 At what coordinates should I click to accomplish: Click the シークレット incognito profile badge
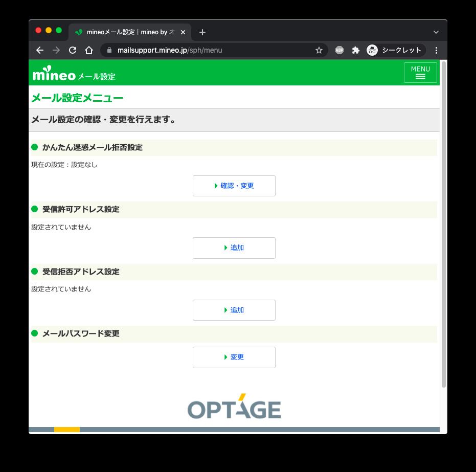point(396,50)
